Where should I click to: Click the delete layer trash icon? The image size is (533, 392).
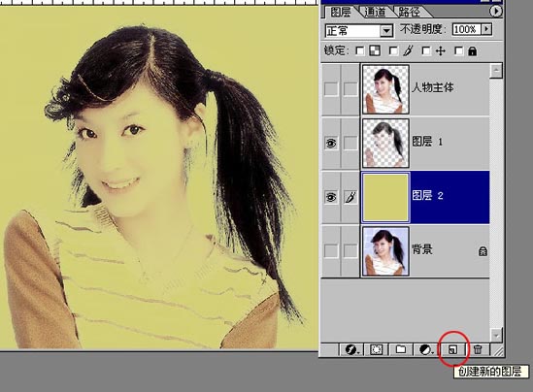[478, 349]
